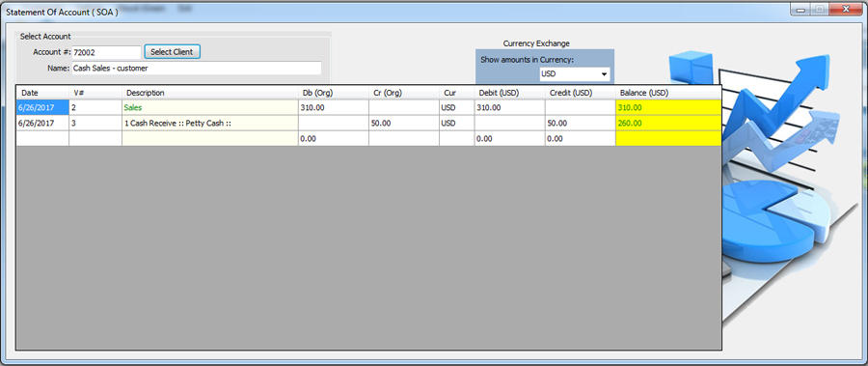This screenshot has width=868, height=366.
Task: Click the 50.00 Credit (USD) cell
Action: coord(581,123)
